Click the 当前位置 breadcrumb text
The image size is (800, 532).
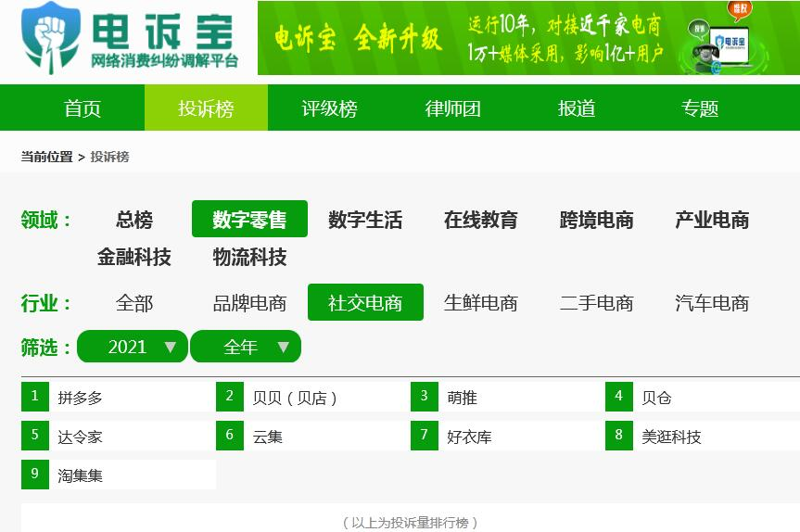(x=47, y=157)
